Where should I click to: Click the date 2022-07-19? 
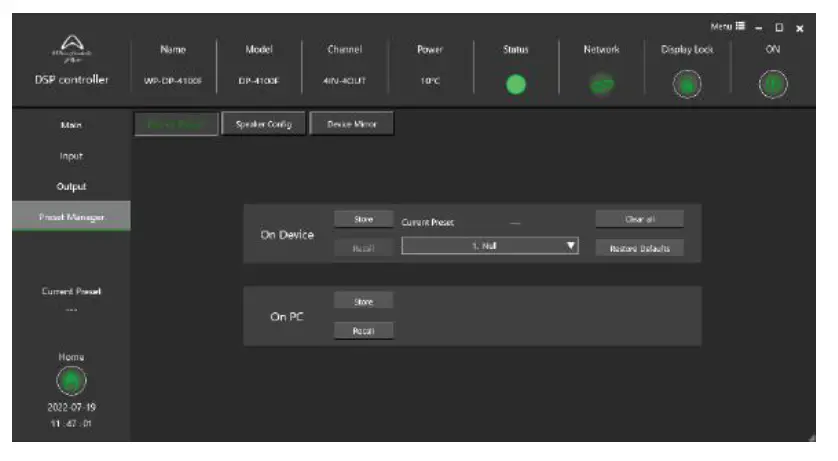(71, 408)
